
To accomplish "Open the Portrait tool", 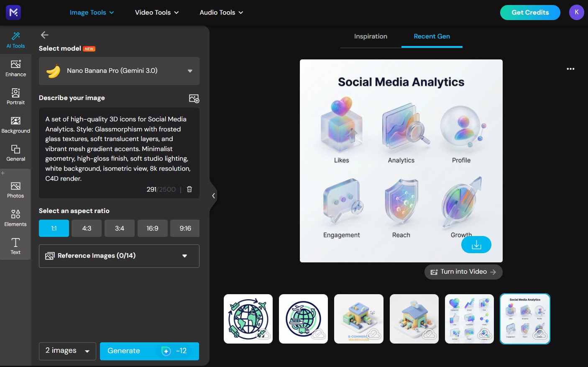I will pyautogui.click(x=15, y=96).
